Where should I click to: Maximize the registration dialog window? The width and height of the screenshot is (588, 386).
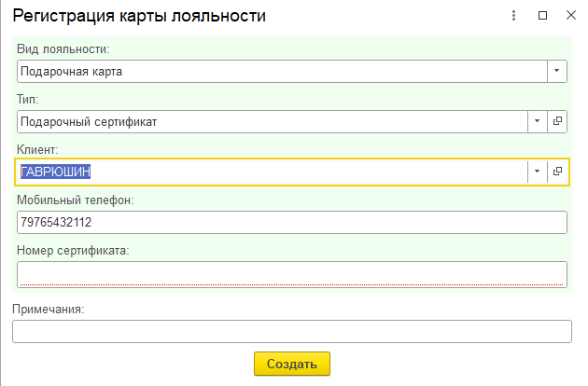point(542,16)
